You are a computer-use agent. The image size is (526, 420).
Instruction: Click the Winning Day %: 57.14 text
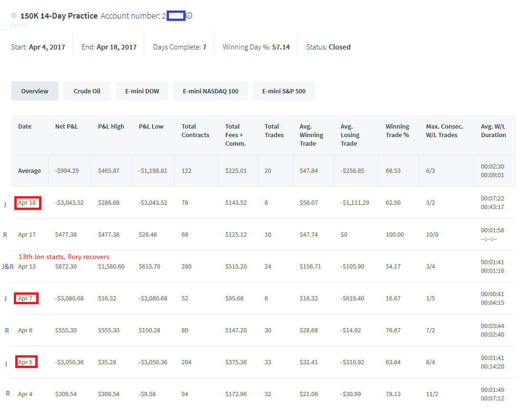pos(256,47)
